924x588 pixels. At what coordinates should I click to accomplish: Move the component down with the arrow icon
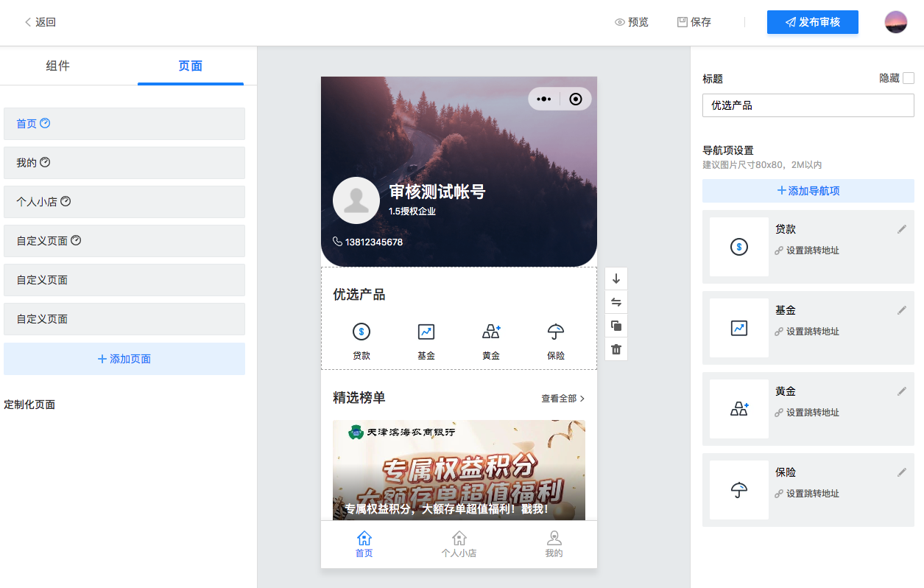(x=616, y=279)
